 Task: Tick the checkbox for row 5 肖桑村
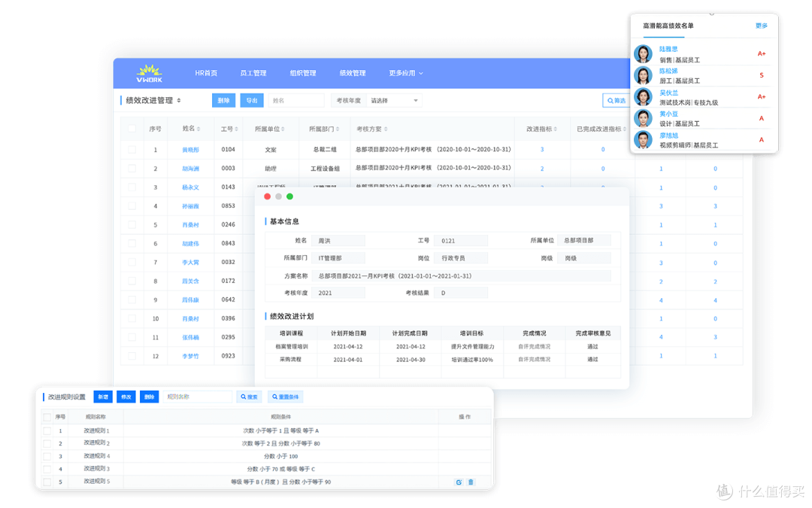pos(132,224)
